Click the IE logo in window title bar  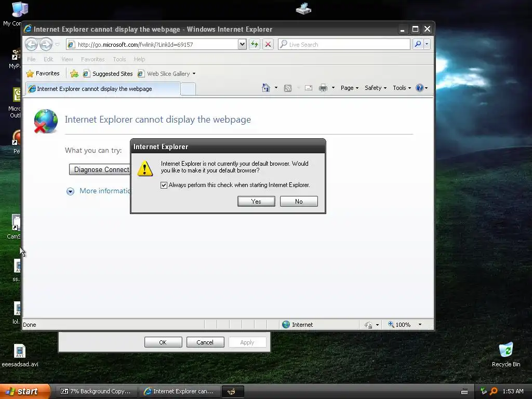tap(28, 29)
